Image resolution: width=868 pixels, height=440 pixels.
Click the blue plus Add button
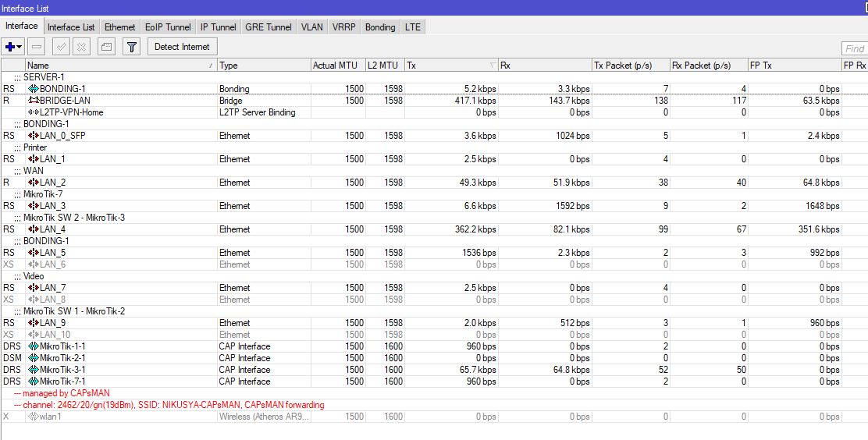click(x=9, y=47)
